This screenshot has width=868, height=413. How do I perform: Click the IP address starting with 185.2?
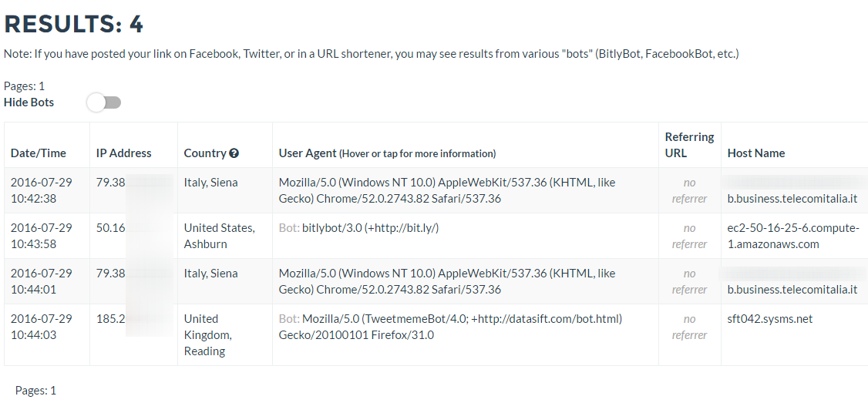[x=112, y=319]
